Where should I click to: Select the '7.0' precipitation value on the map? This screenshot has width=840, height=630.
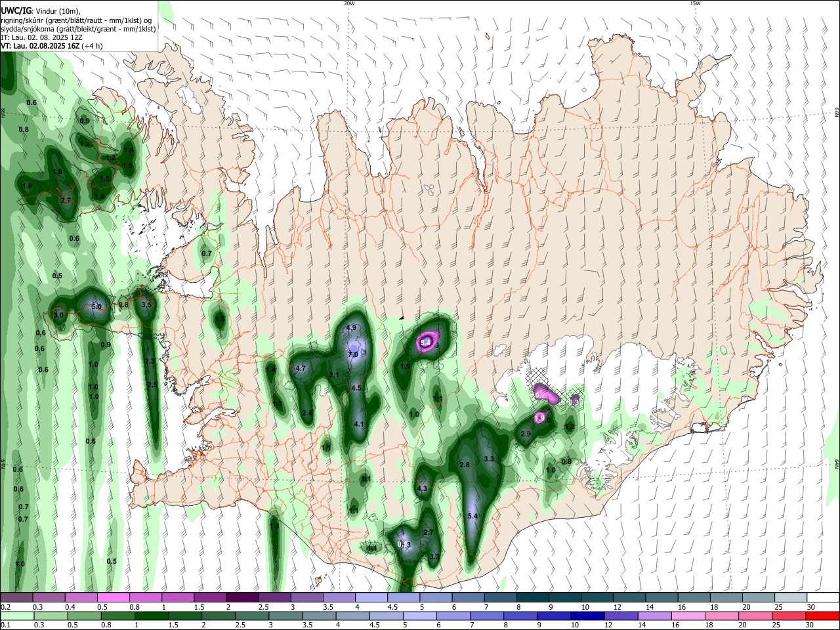[352, 355]
